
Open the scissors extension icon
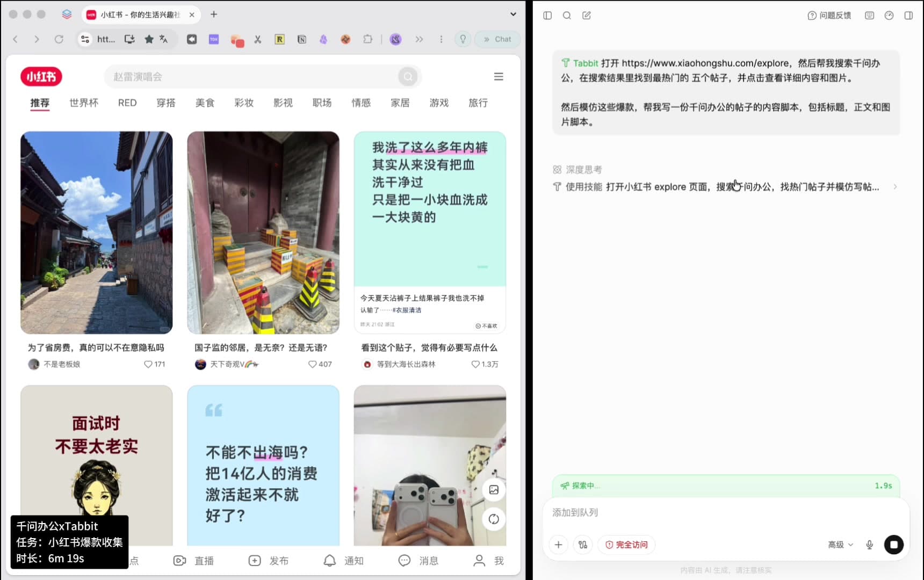(258, 39)
